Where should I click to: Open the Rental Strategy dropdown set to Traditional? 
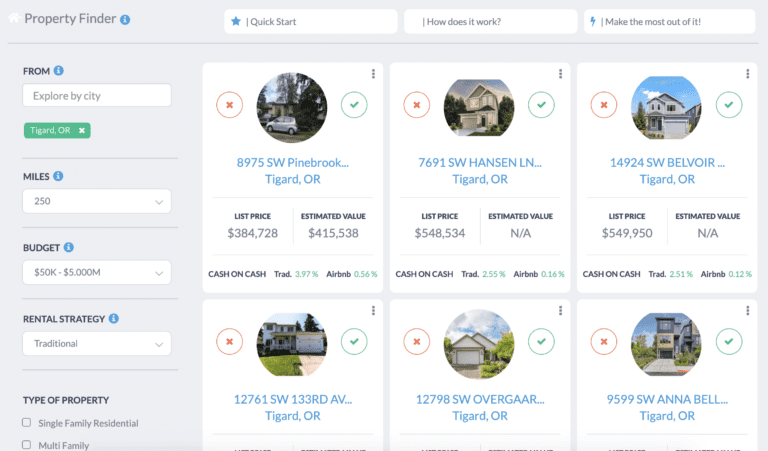tap(96, 344)
